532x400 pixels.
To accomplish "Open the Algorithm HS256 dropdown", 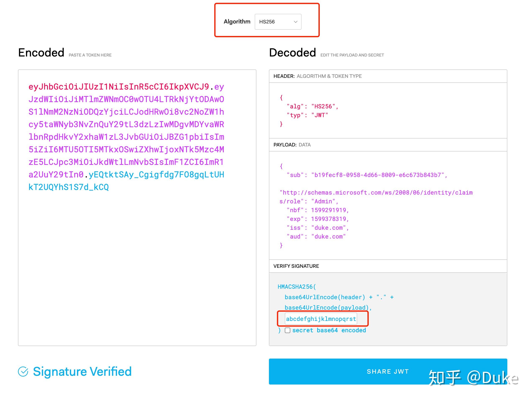I will point(278,22).
